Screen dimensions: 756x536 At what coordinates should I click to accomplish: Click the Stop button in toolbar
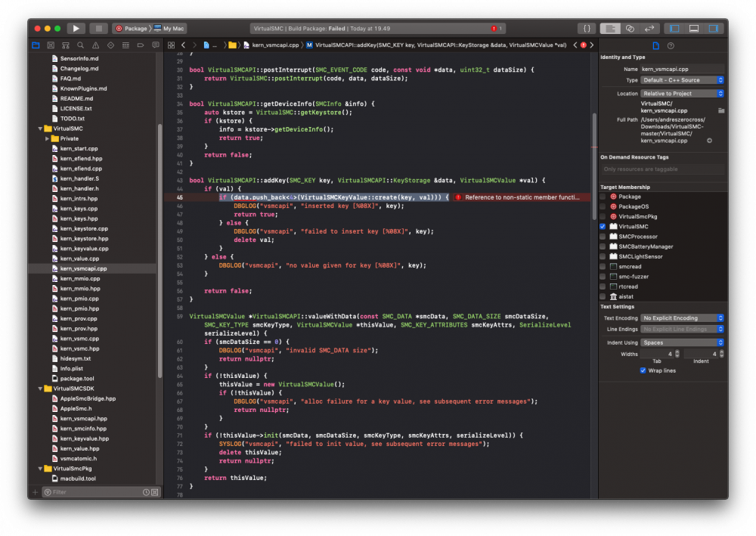coord(98,29)
